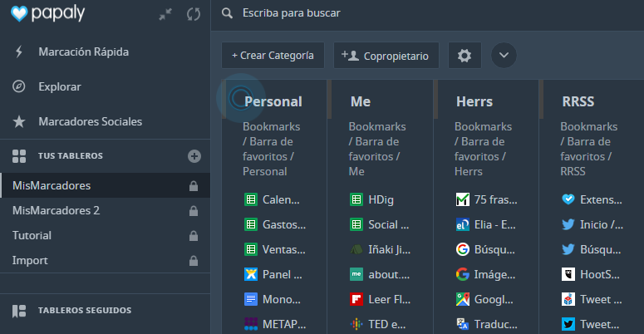The image size is (644, 334).
Task: Add a new board with plus icon
Action: click(194, 156)
